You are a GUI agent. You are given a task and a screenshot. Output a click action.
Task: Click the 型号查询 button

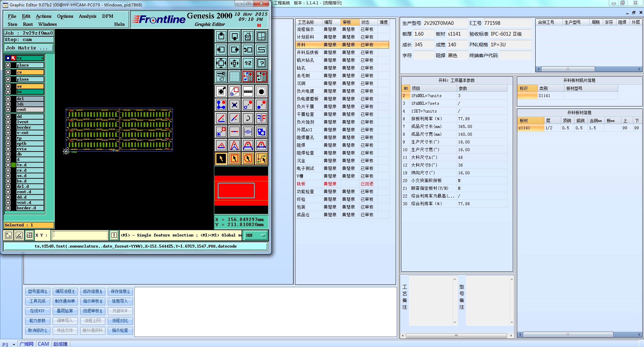[x=37, y=292]
